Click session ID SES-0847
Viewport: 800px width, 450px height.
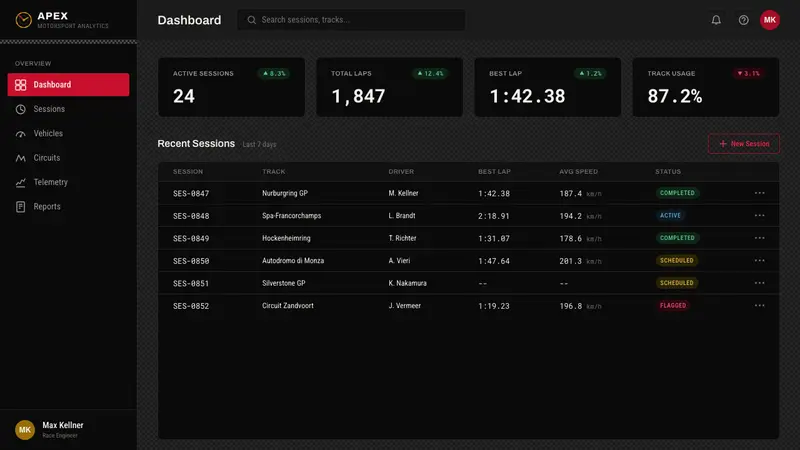pos(191,193)
